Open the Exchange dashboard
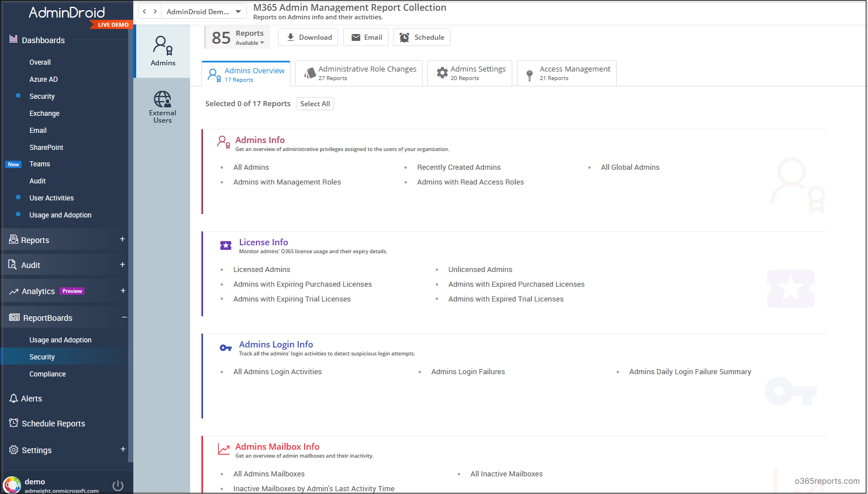The image size is (868, 494). 44,113
